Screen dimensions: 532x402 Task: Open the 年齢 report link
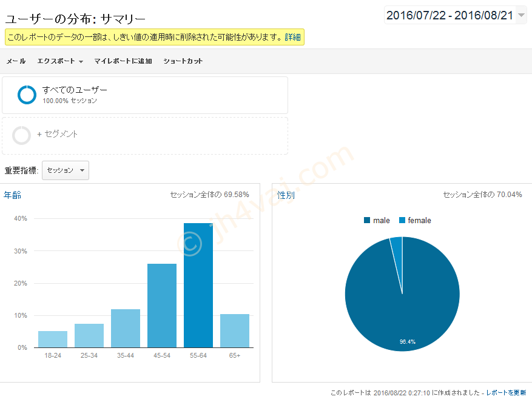pos(12,195)
